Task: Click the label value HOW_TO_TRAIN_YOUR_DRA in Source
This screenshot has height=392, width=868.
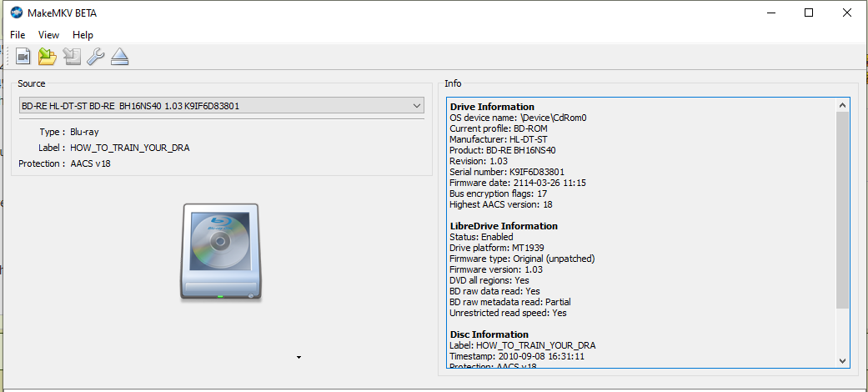Action: [x=130, y=148]
